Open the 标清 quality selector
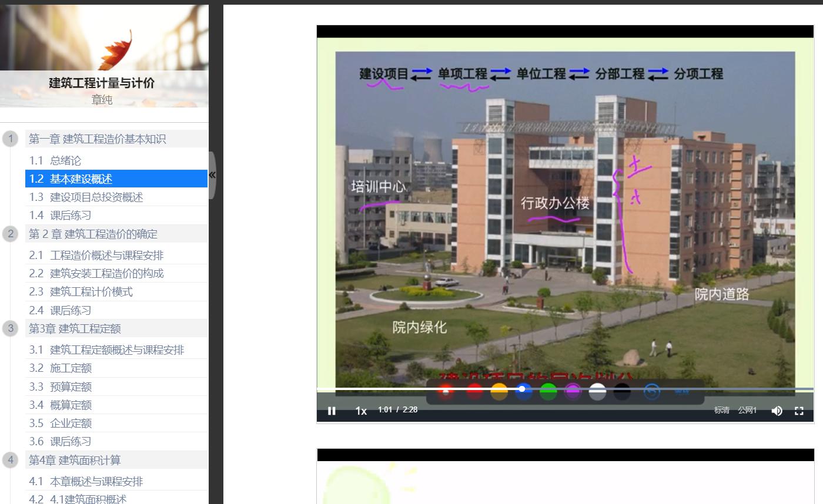 [x=722, y=410]
